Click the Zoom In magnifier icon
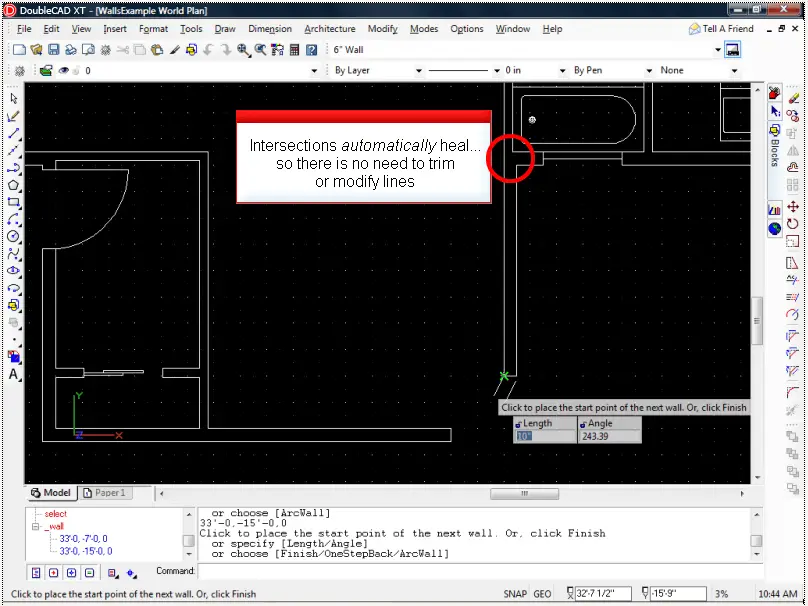The image size is (808, 606). [242, 50]
